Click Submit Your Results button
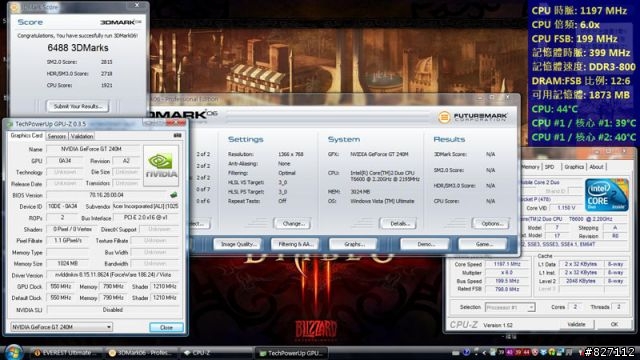This screenshot has width=640, height=360. (78, 106)
